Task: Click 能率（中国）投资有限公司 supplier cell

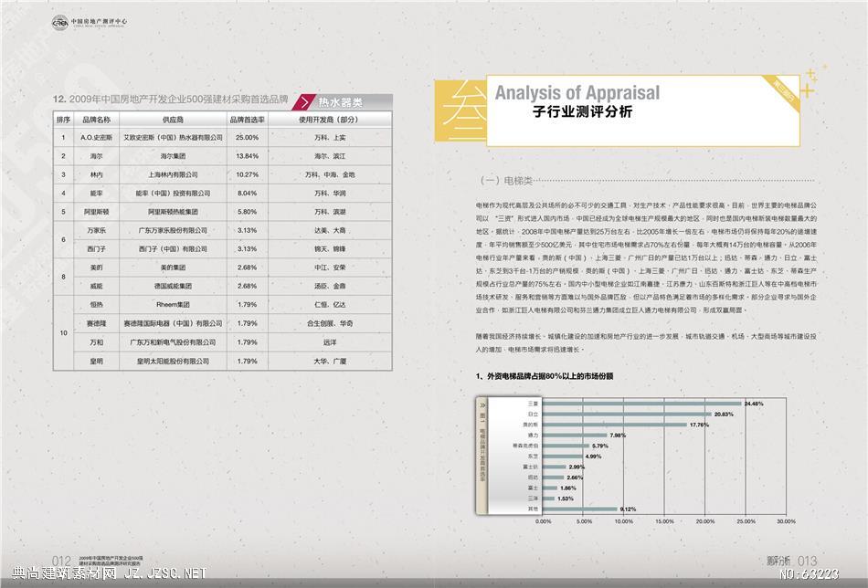Action: click(173, 193)
